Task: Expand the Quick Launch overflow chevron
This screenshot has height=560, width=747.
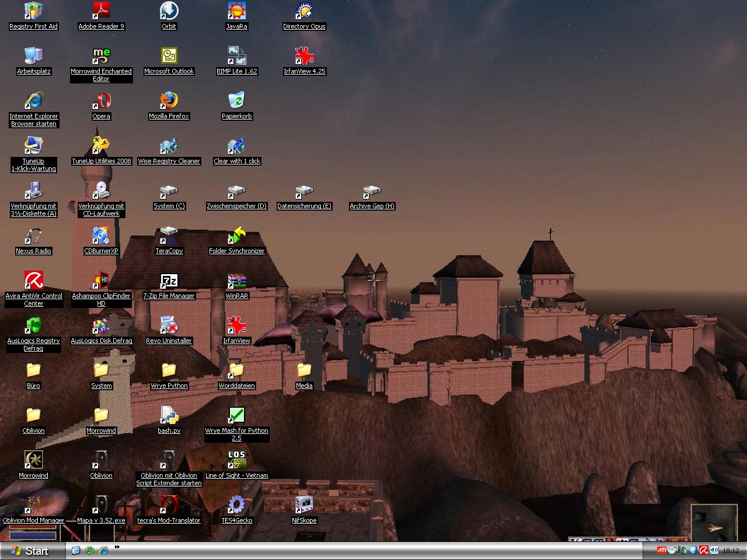Action: coord(117,547)
